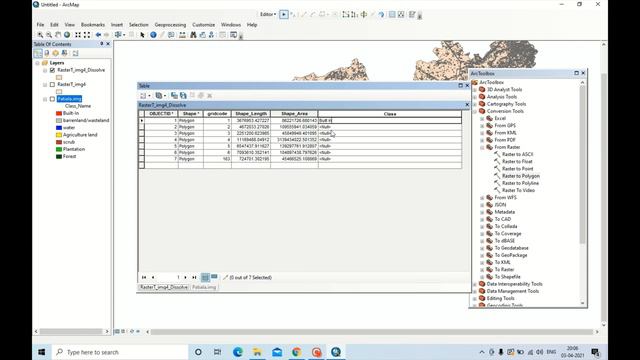Collapse the Conversion Tools toolbox

pyautogui.click(x=475, y=111)
